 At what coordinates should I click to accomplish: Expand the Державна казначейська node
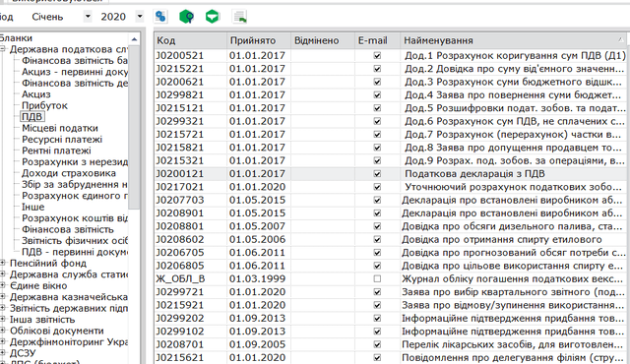pos(2,297)
